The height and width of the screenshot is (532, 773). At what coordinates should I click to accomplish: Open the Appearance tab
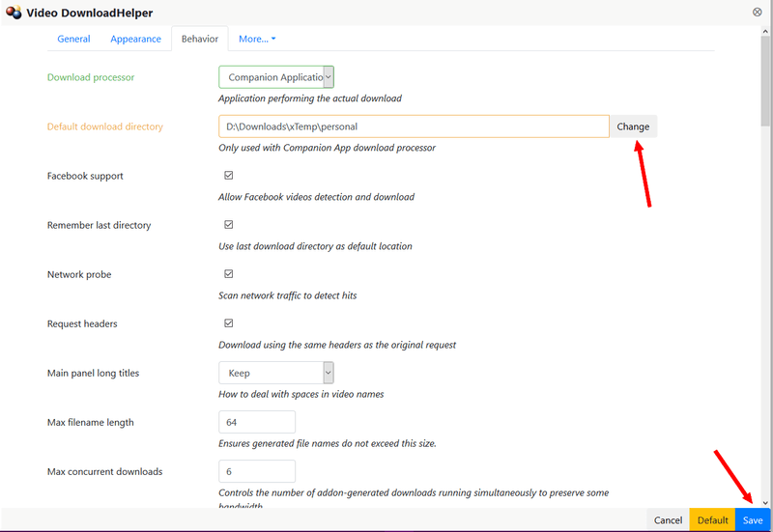[135, 39]
